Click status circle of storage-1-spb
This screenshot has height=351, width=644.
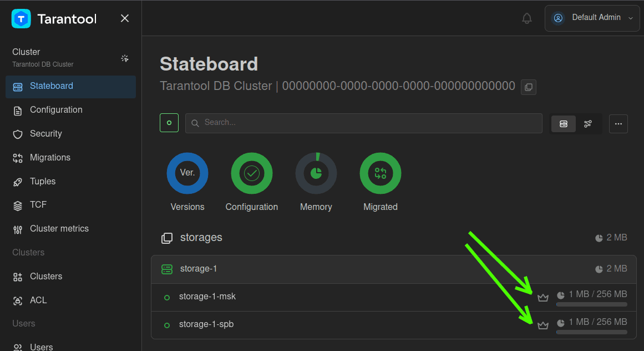(167, 325)
